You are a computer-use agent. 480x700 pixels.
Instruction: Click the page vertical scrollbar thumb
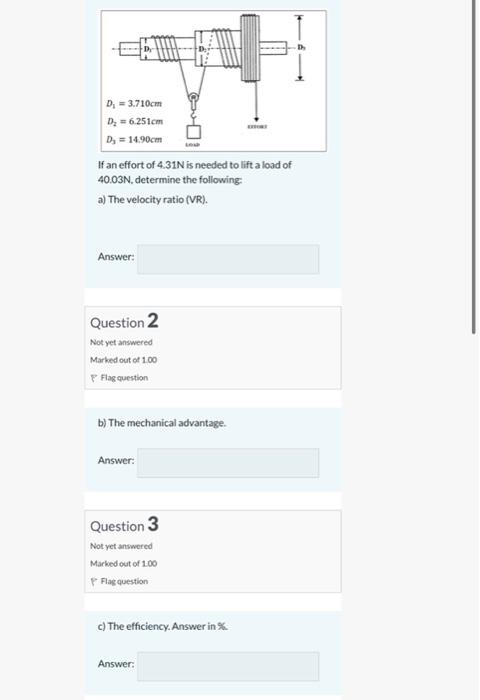click(x=474, y=167)
